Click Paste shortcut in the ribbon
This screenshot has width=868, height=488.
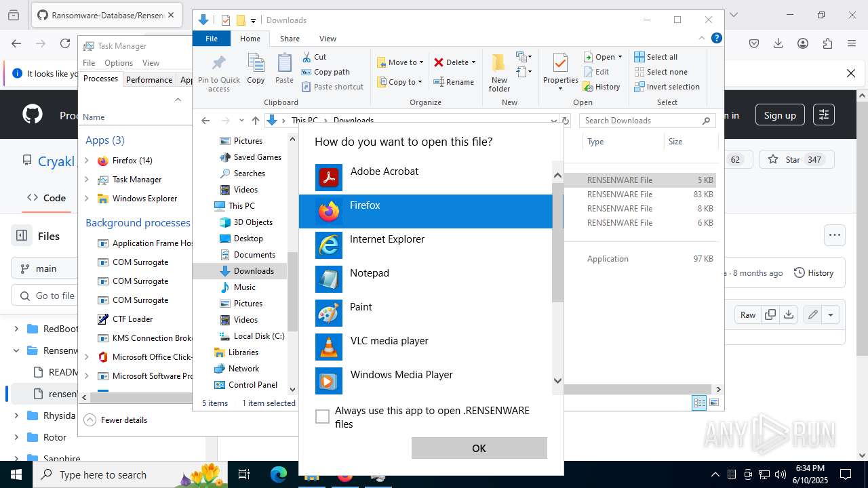(x=332, y=87)
